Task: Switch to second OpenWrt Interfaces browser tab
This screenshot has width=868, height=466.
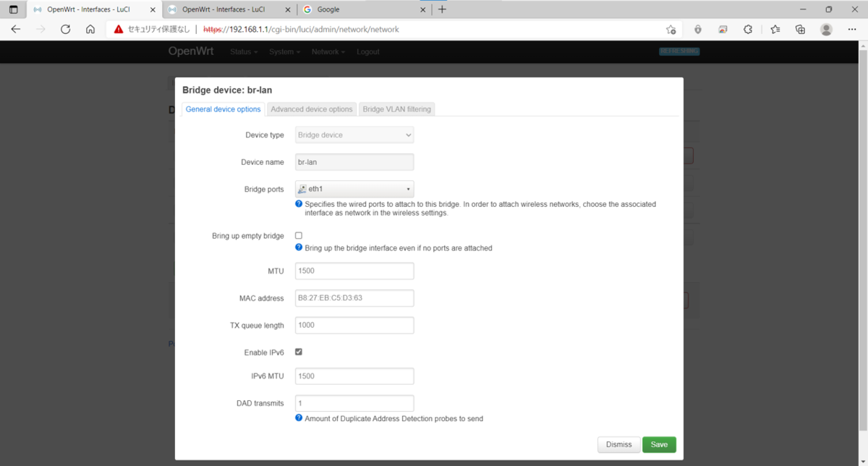Action: [229, 9]
